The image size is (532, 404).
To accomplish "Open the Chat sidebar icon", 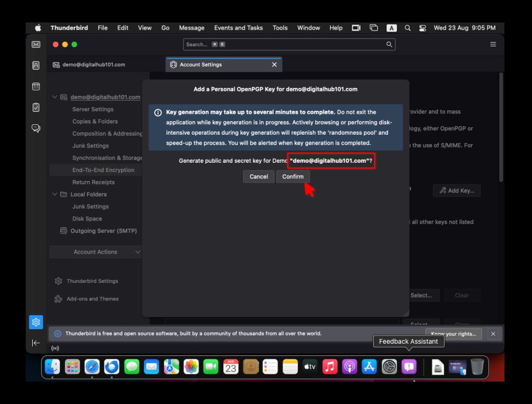I will [36, 128].
